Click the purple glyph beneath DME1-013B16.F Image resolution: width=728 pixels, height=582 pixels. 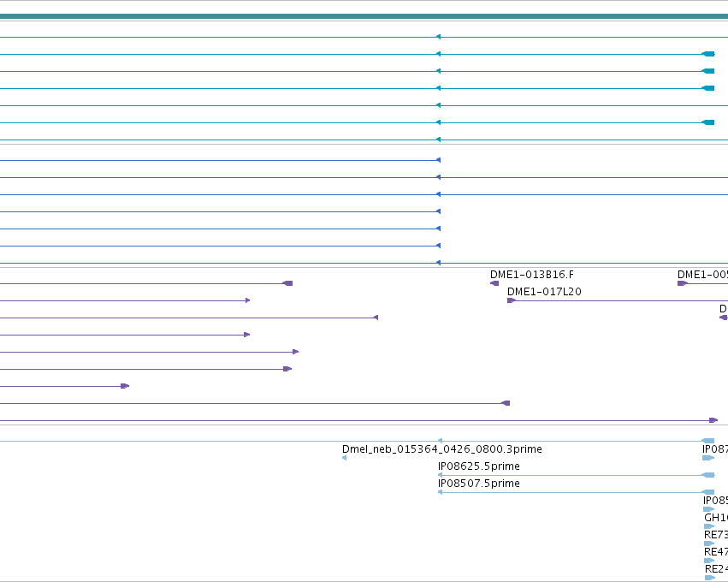pos(494,283)
